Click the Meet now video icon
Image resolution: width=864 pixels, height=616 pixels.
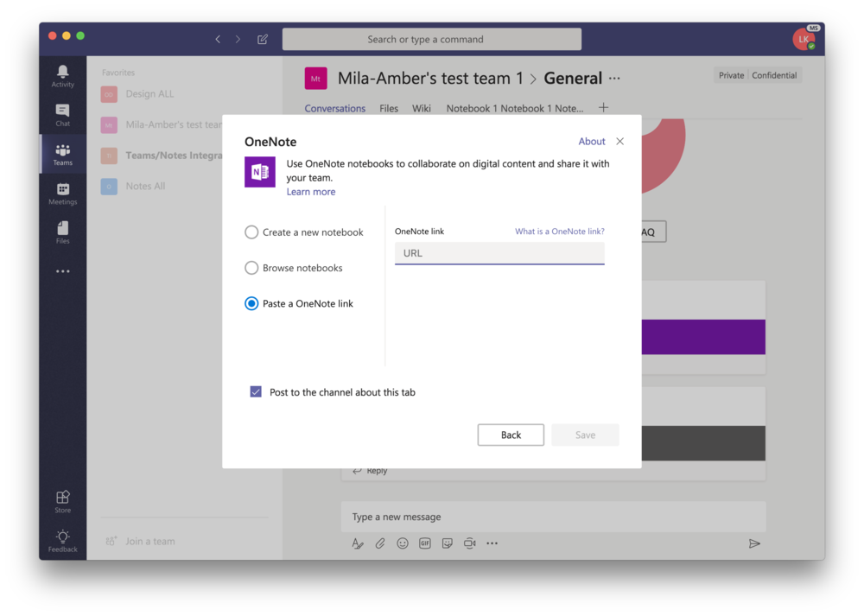tap(469, 543)
